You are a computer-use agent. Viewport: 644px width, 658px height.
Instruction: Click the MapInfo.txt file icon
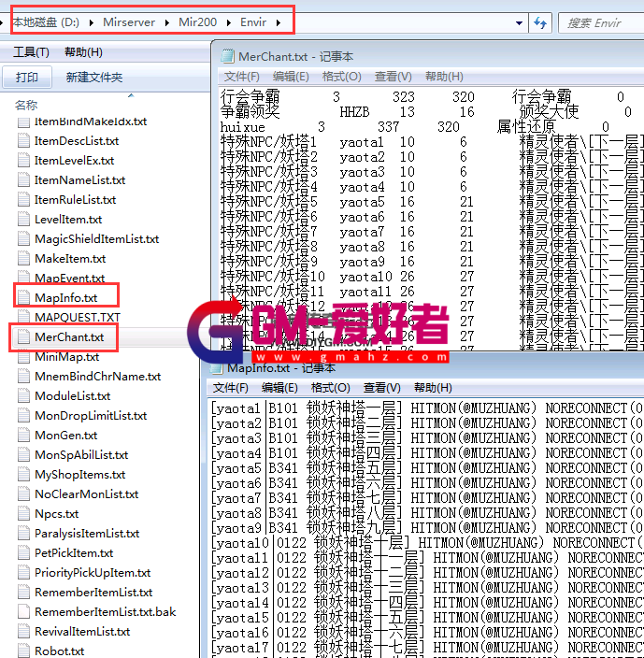24,298
